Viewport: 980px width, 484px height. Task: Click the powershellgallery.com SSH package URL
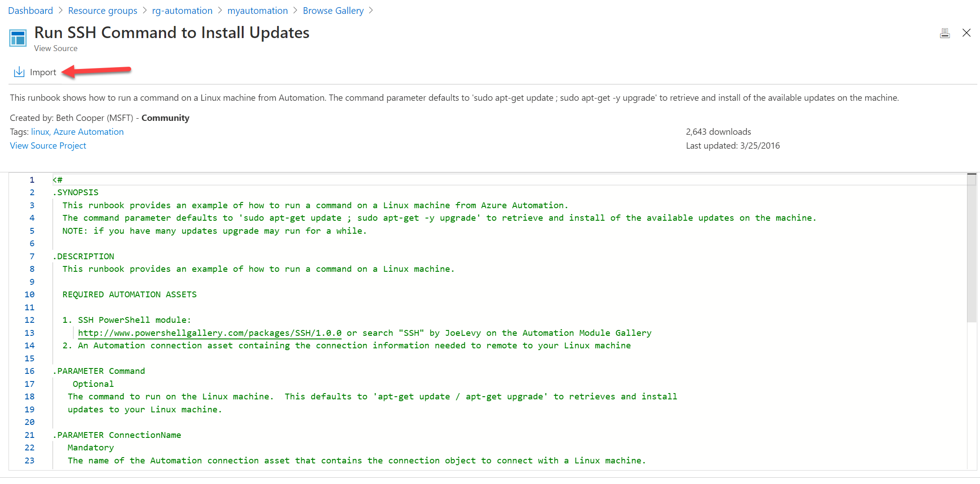(210, 333)
